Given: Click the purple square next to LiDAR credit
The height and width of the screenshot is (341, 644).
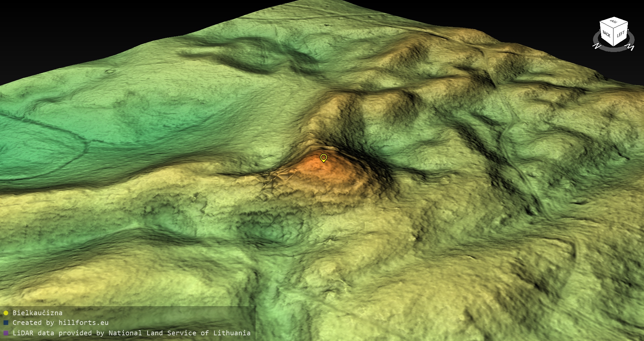Looking at the screenshot, I should coord(6,333).
